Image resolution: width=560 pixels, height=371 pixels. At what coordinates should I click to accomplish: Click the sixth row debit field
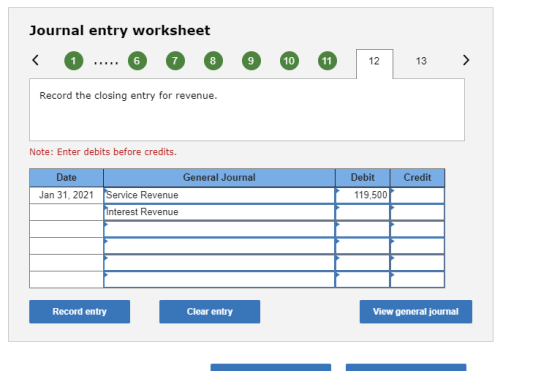coord(362,279)
